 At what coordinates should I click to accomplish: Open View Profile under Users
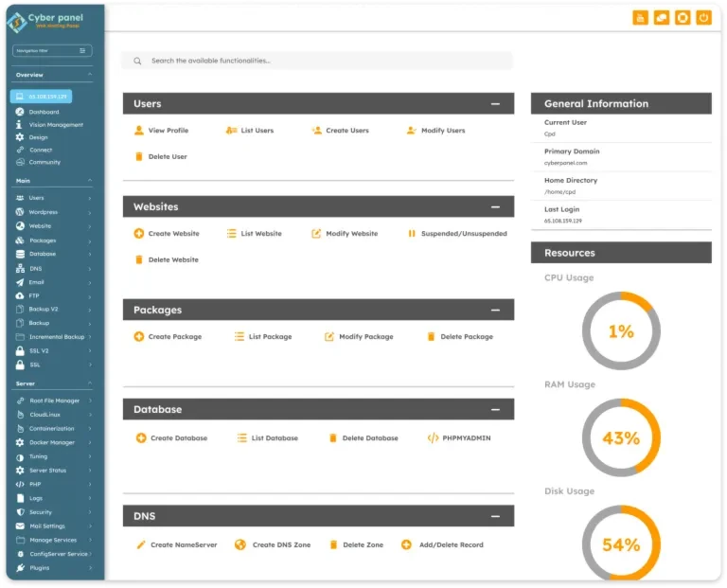tap(161, 131)
